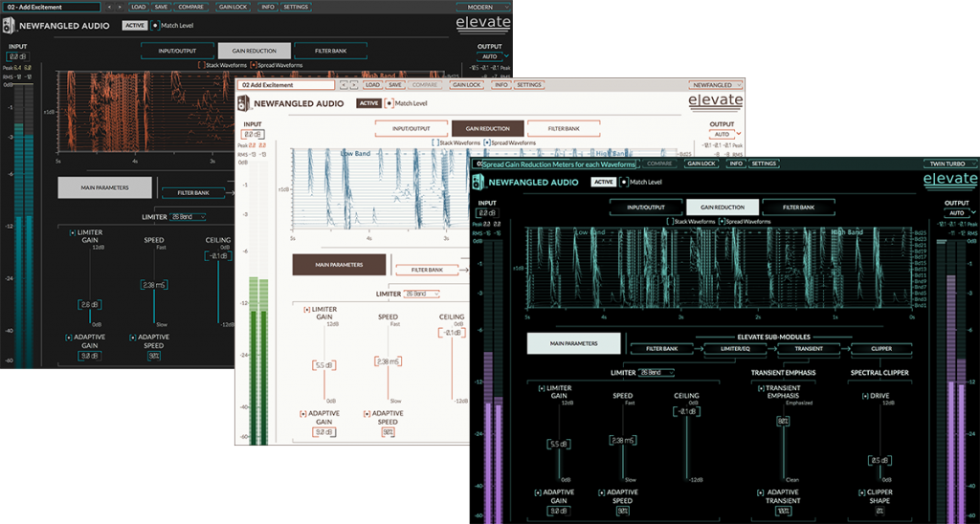This screenshot has height=524, width=980.
Task: Switch to Filter Bank tab beside Gain Reduction in teal window
Action: (x=798, y=207)
